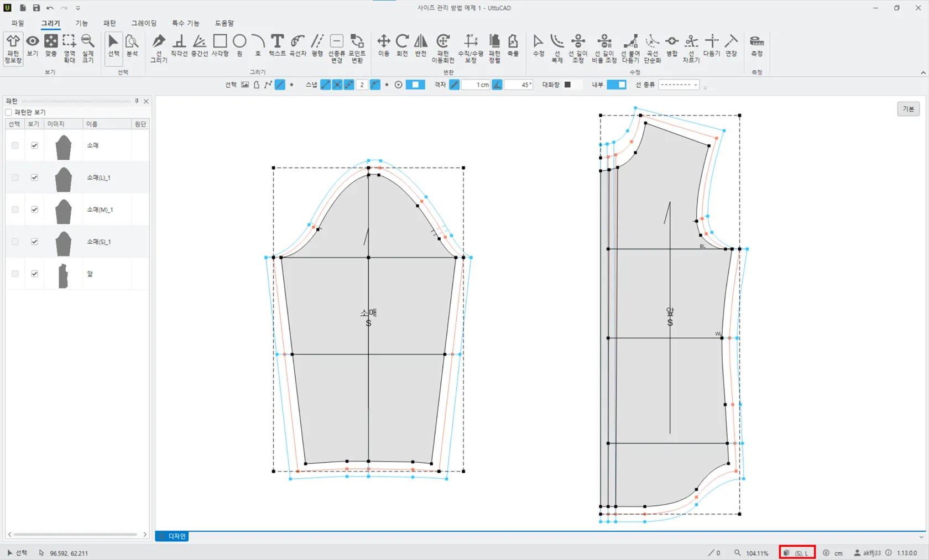Open the 선 종류 line type dropdown
The width and height of the screenshot is (929, 560).
tap(679, 85)
